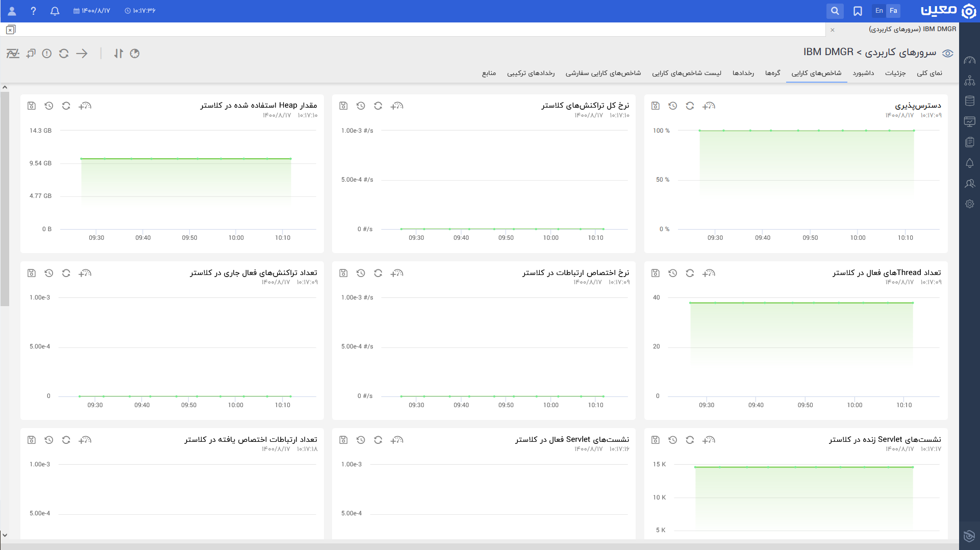
Task: Refresh تعداد تراکنش‌های فعال جاری chart
Action: point(66,273)
